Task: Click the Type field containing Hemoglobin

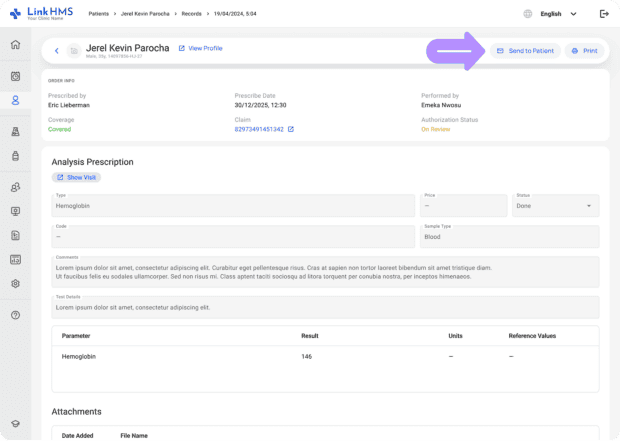Action: click(233, 206)
